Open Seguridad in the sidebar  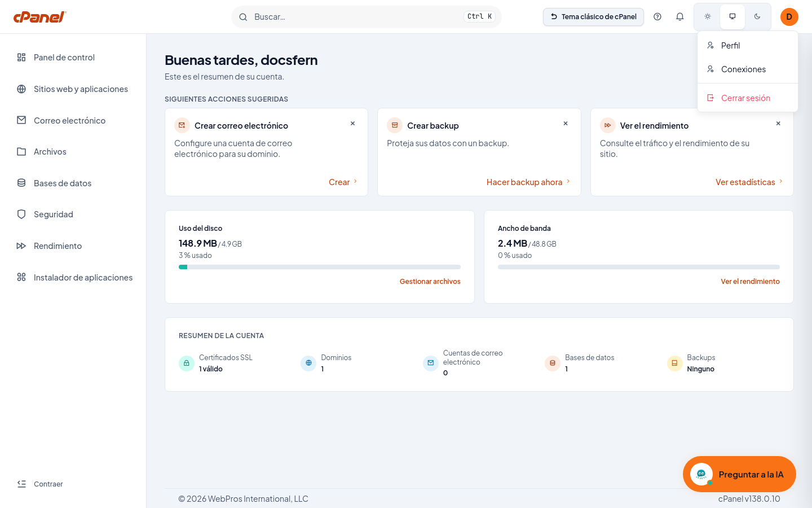point(73,214)
